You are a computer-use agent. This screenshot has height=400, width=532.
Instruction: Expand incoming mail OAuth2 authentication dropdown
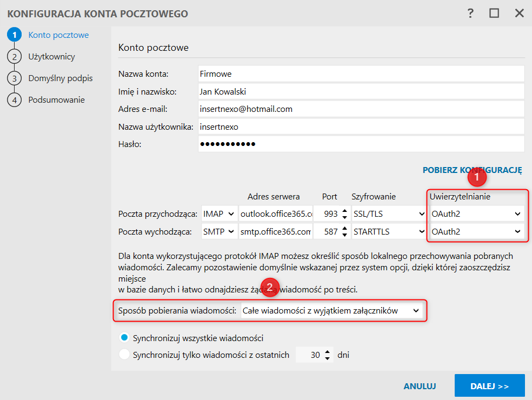coord(476,214)
